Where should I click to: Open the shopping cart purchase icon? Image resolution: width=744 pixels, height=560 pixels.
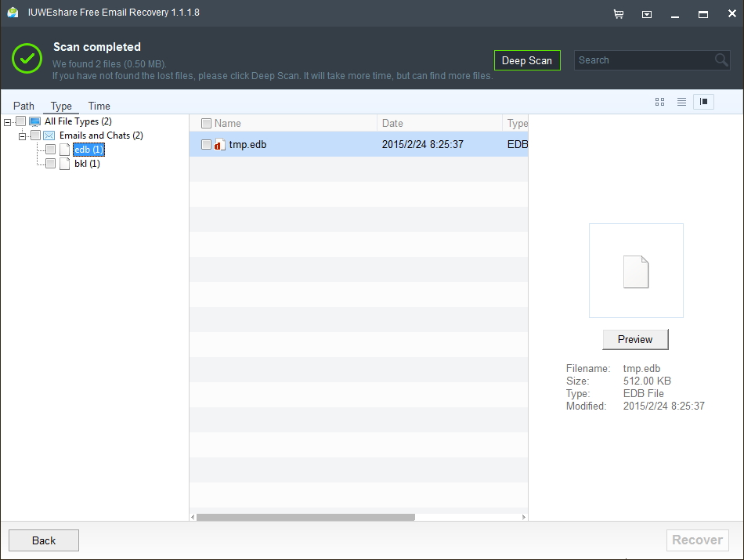tap(619, 14)
